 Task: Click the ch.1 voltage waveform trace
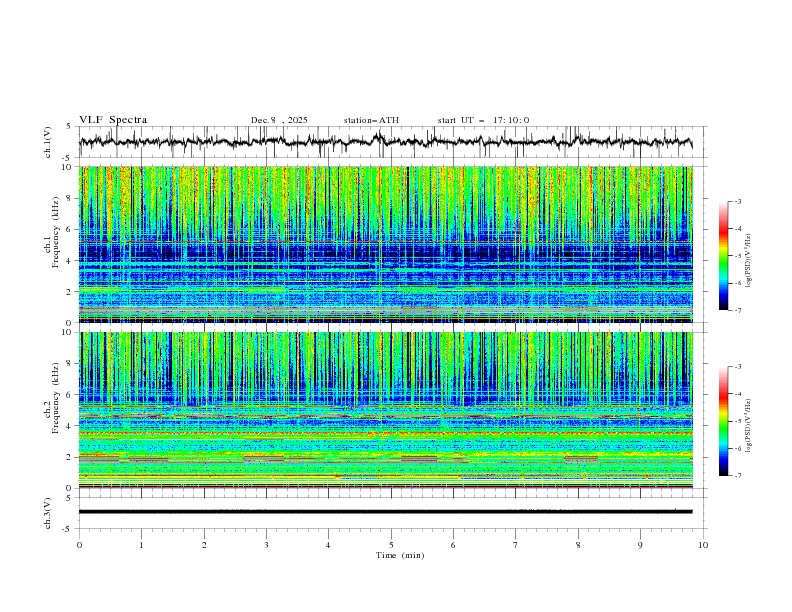(385, 142)
